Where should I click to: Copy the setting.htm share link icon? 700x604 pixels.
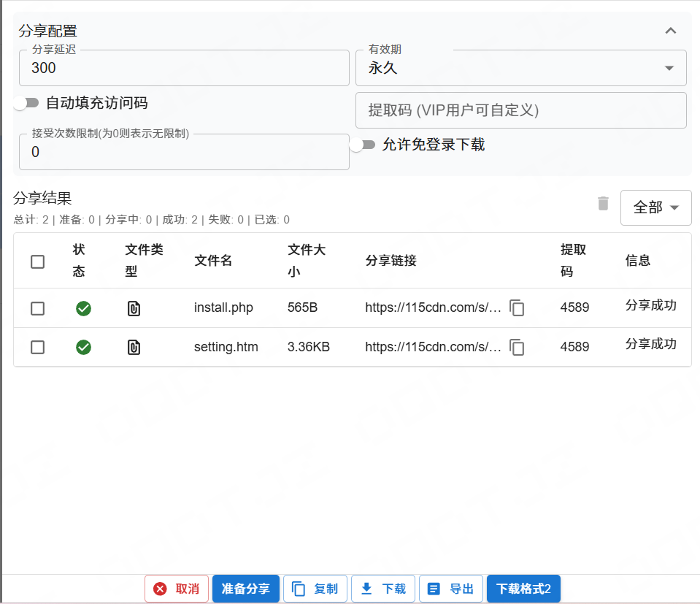(x=517, y=348)
